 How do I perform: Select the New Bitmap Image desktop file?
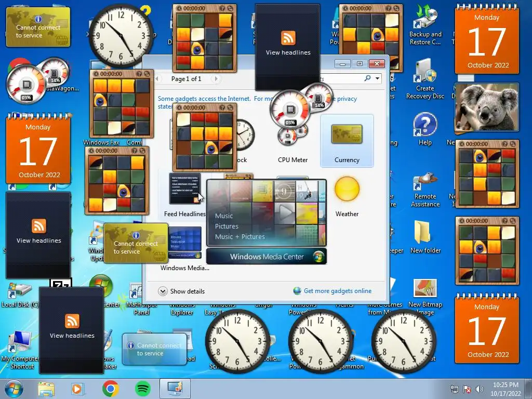click(425, 297)
